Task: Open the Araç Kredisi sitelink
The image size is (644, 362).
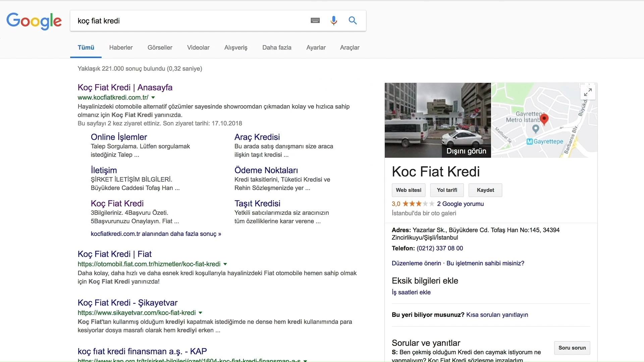Action: [x=257, y=137]
